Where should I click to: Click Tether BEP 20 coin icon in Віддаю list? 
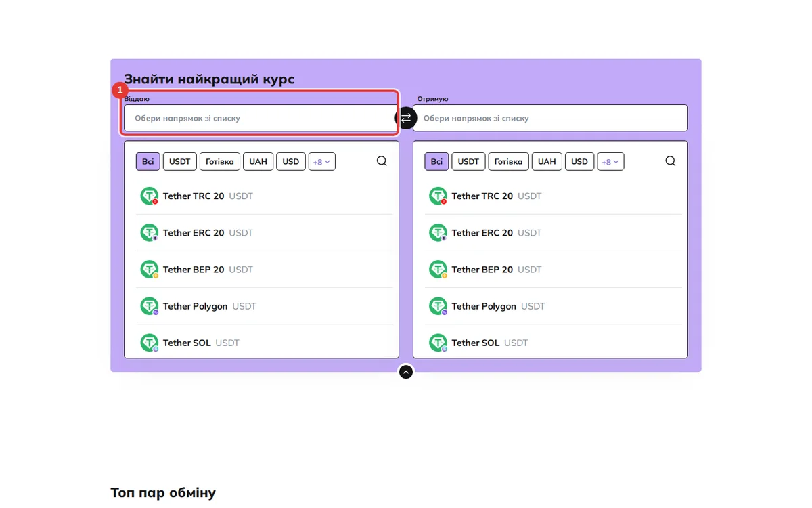click(x=149, y=270)
